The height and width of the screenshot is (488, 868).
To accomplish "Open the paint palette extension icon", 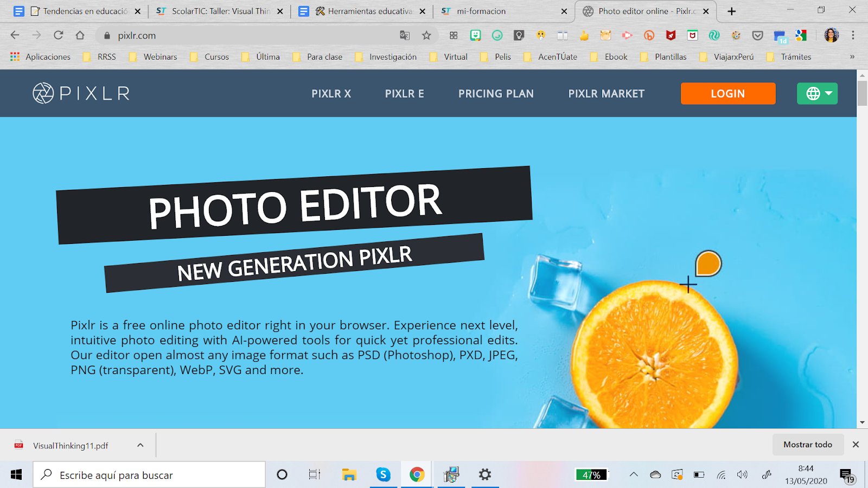I will click(736, 35).
